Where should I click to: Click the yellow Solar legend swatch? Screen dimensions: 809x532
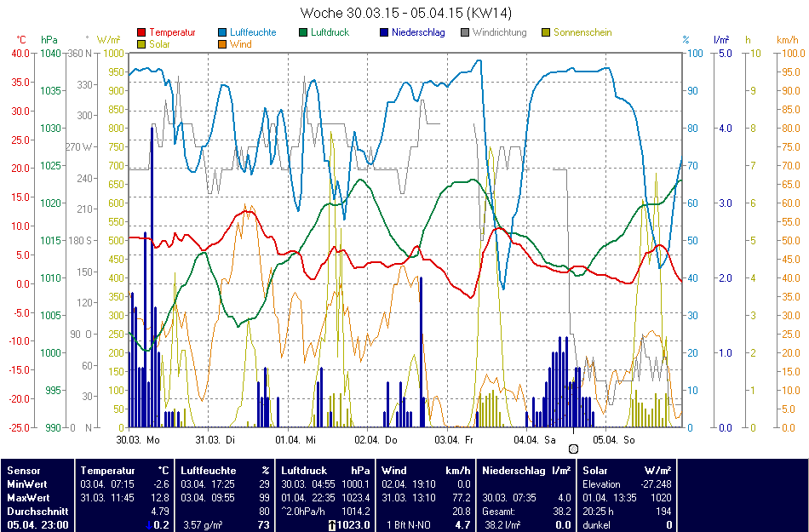click(x=141, y=44)
